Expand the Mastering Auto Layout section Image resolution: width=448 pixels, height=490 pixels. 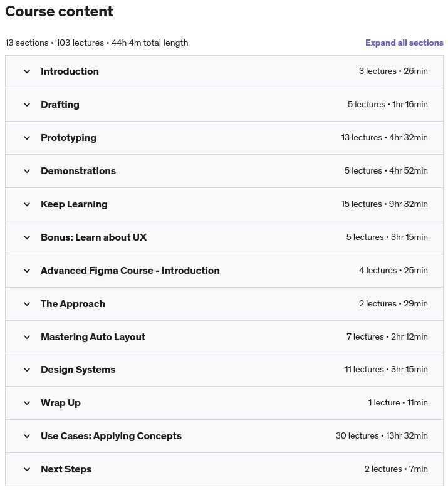click(x=93, y=337)
